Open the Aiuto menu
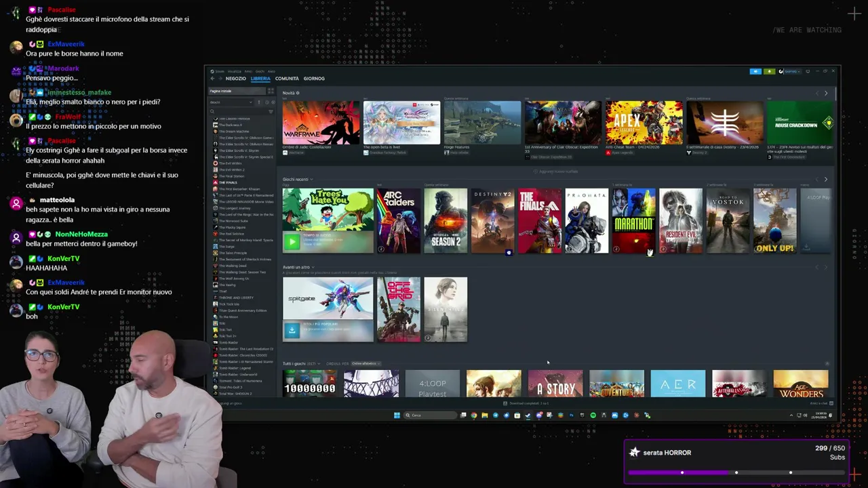Viewport: 868px width, 488px height. pyautogui.click(x=271, y=71)
